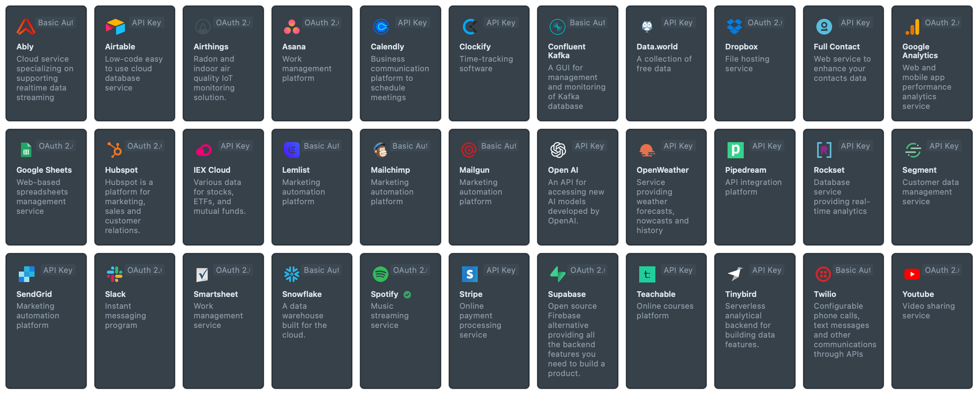Click the blue Calendly logo icon
Screen dimensions: 980x394
point(381,27)
